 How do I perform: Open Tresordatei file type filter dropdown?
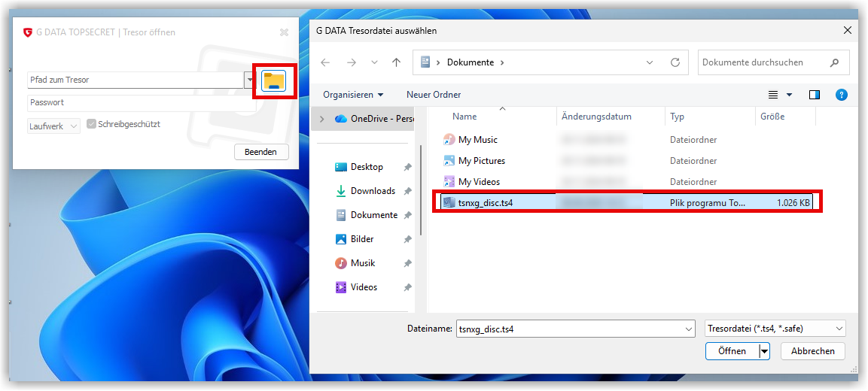click(839, 329)
